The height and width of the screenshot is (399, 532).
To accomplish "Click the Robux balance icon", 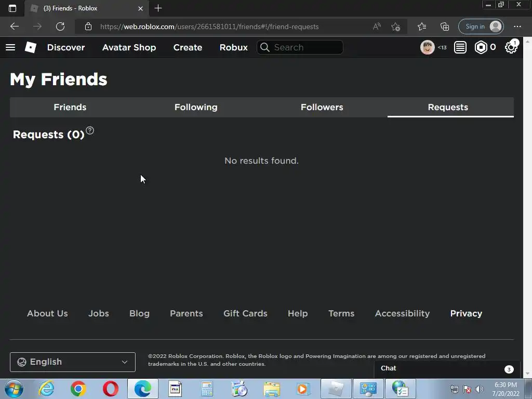I will pos(481,47).
